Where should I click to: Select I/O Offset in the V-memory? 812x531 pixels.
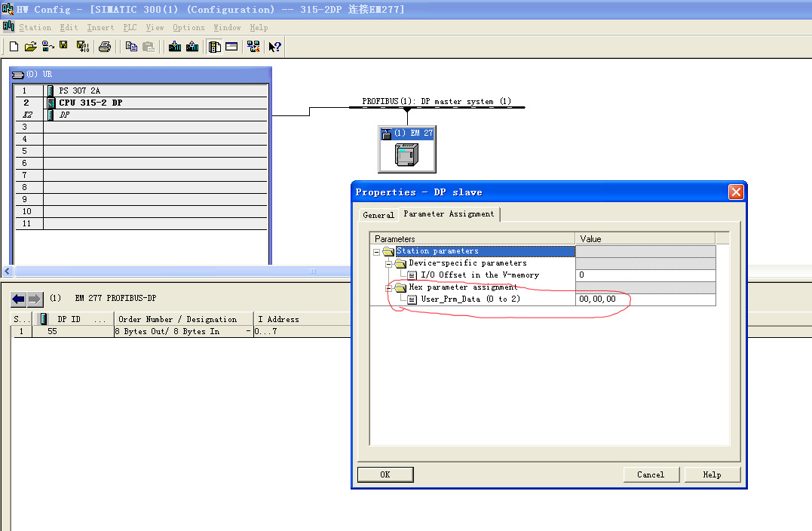pyautogui.click(x=480, y=275)
